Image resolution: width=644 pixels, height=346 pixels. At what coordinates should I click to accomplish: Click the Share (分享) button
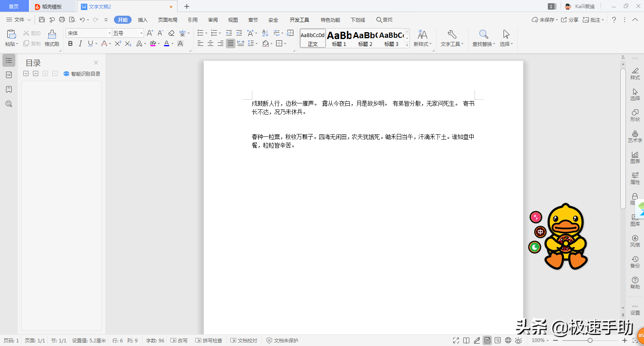570,20
